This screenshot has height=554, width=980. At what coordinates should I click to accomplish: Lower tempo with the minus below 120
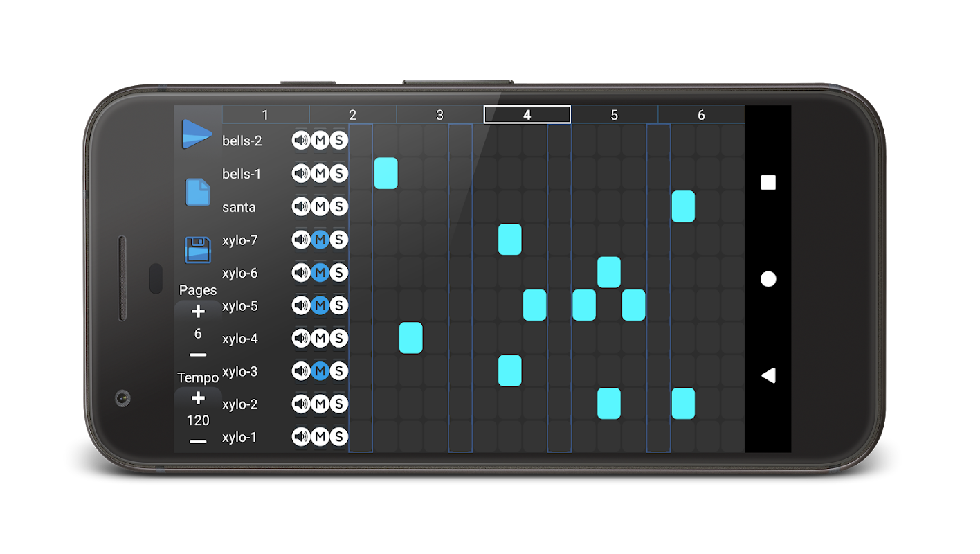[x=198, y=442]
